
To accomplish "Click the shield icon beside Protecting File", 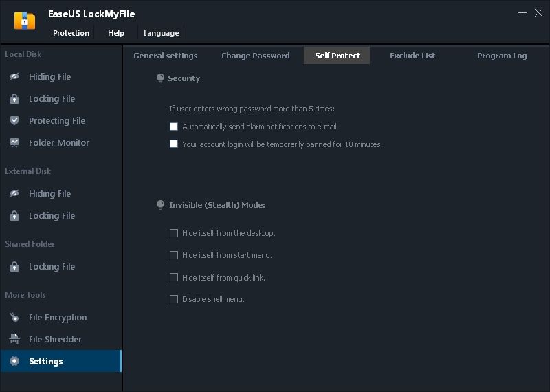I will [x=14, y=121].
